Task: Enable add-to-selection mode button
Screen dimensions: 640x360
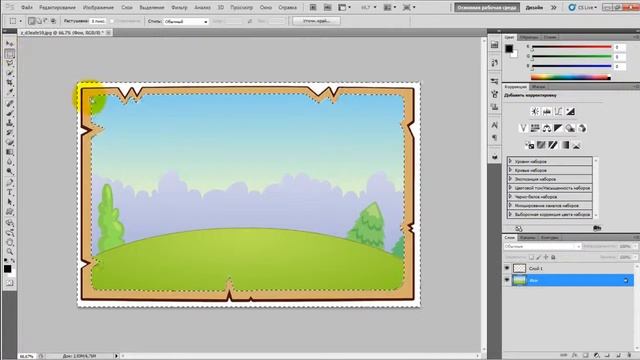Action: click(39, 21)
